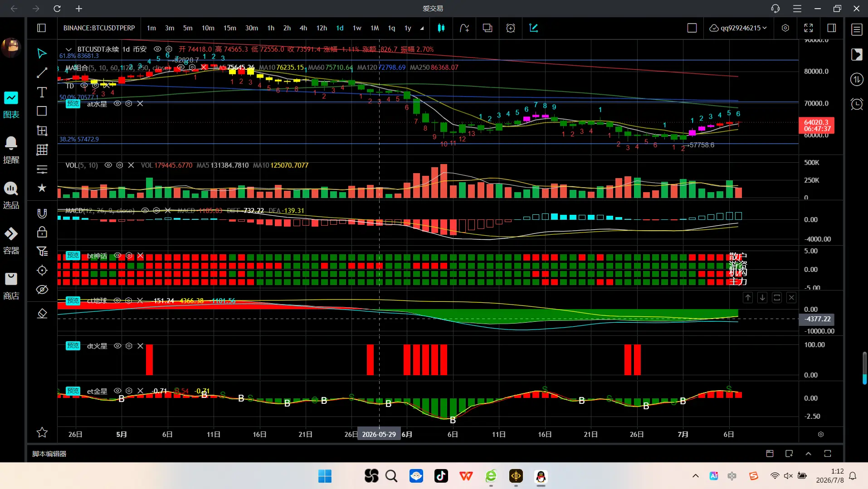
Task: Click the BINANCE:BTCUSDTPERP symbol selector
Action: coord(99,28)
